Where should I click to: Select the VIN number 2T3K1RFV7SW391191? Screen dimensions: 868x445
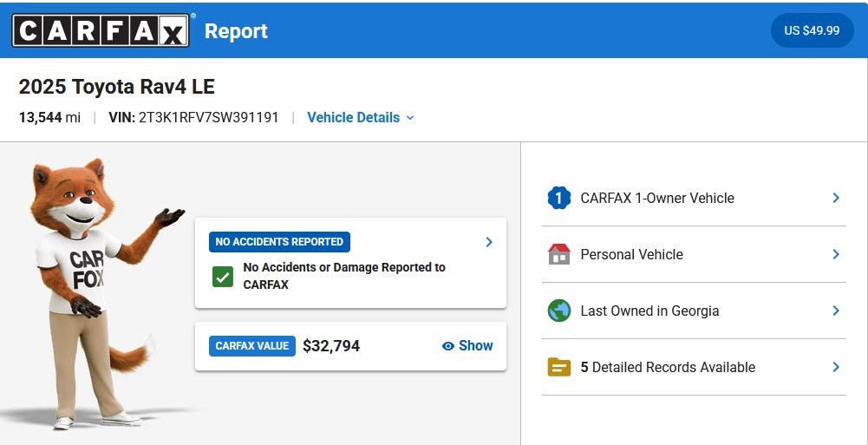point(209,117)
